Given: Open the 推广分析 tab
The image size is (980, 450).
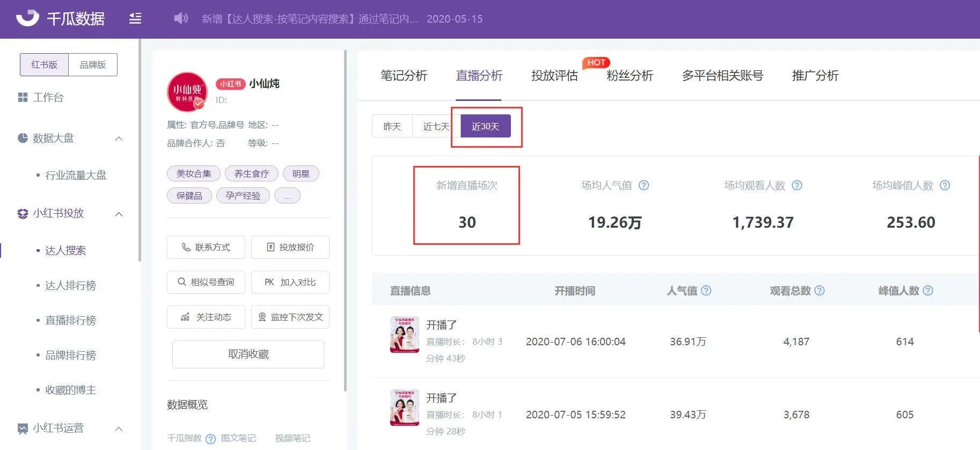Looking at the screenshot, I should [815, 76].
